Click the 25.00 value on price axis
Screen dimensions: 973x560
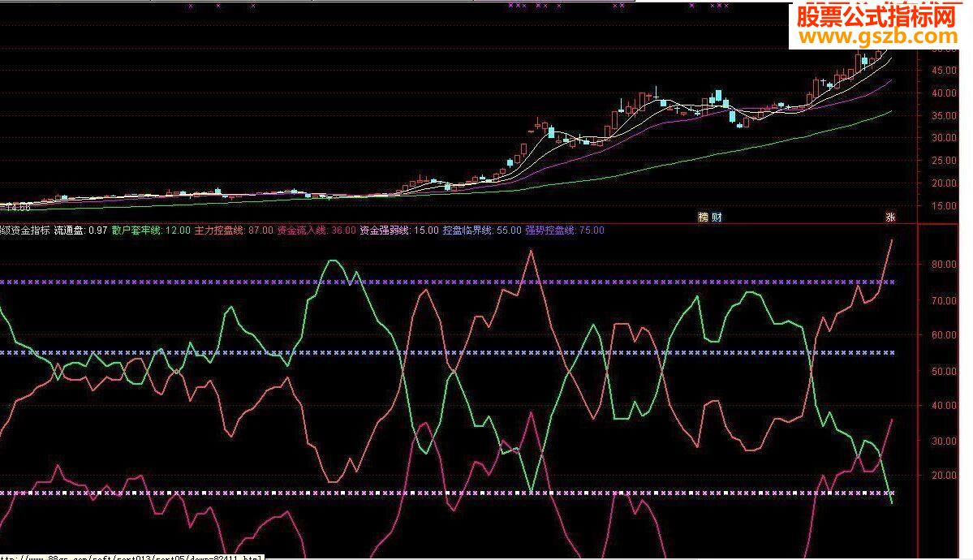tap(944, 161)
